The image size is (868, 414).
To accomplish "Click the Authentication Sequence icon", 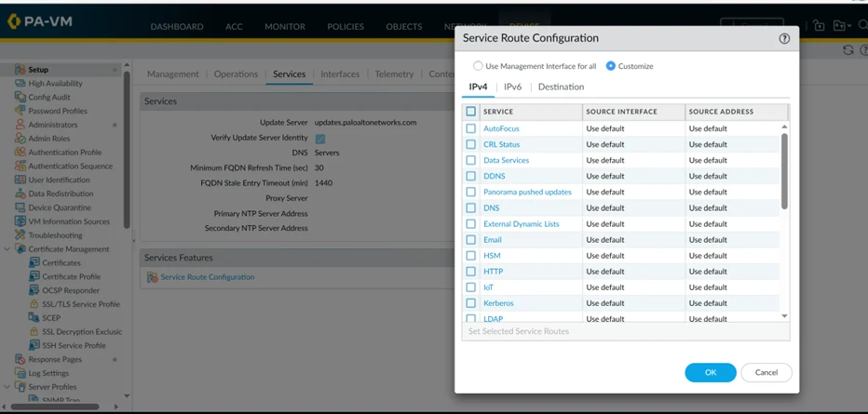I will tap(20, 167).
